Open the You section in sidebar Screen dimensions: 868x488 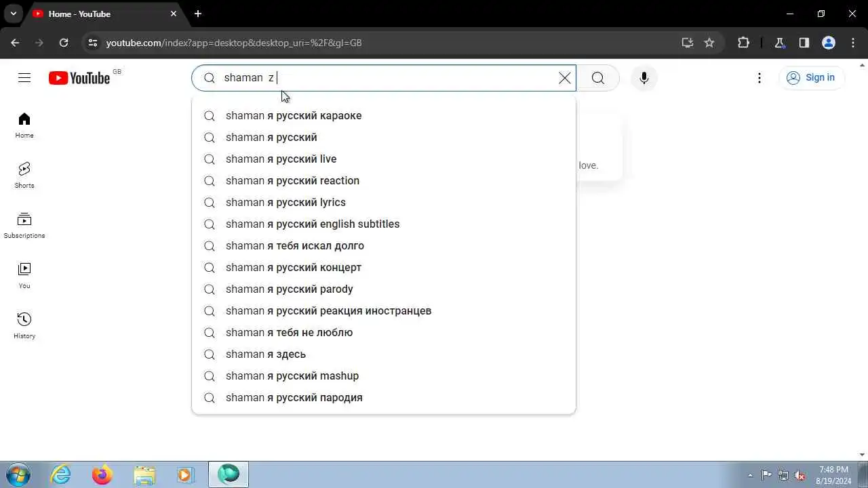(x=24, y=276)
